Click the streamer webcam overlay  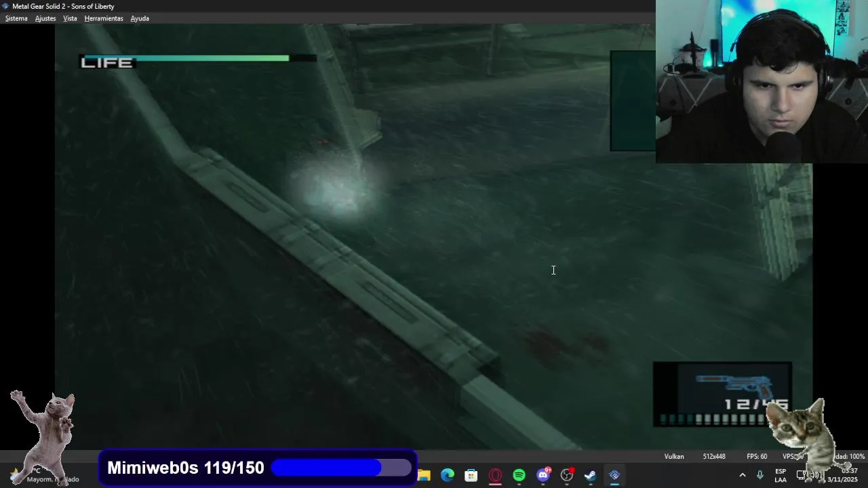(762, 81)
